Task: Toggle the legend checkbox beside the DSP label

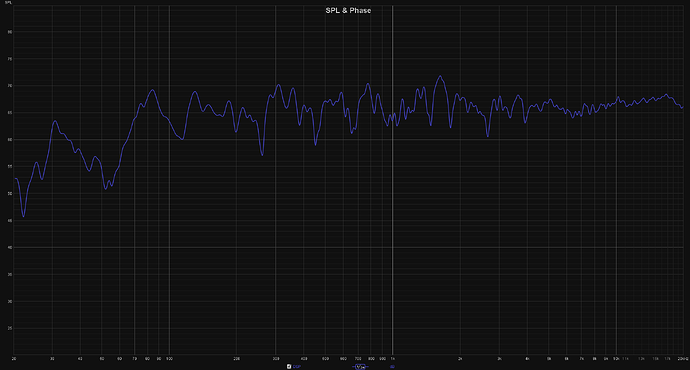Action: pyautogui.click(x=289, y=366)
